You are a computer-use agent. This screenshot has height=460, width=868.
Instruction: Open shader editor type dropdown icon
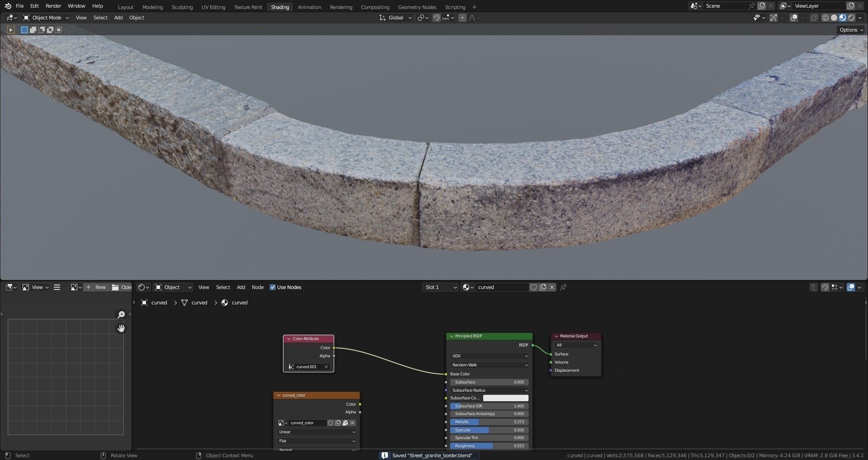(x=143, y=287)
